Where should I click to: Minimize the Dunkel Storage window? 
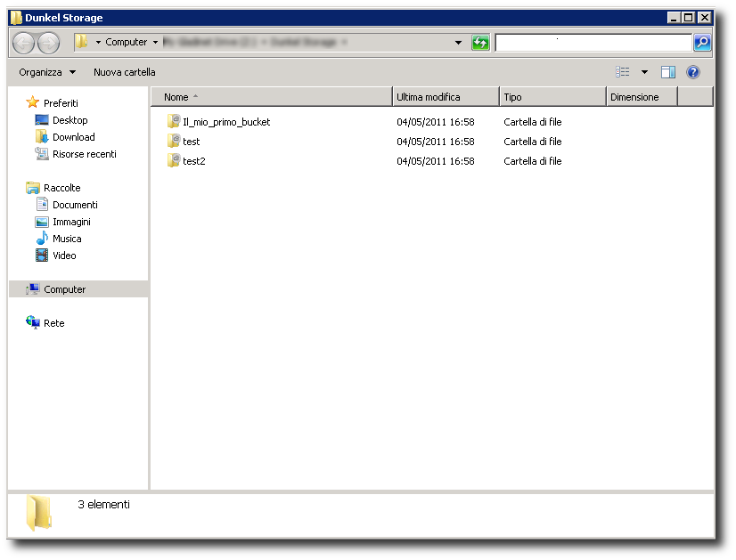pyautogui.click(x=674, y=18)
